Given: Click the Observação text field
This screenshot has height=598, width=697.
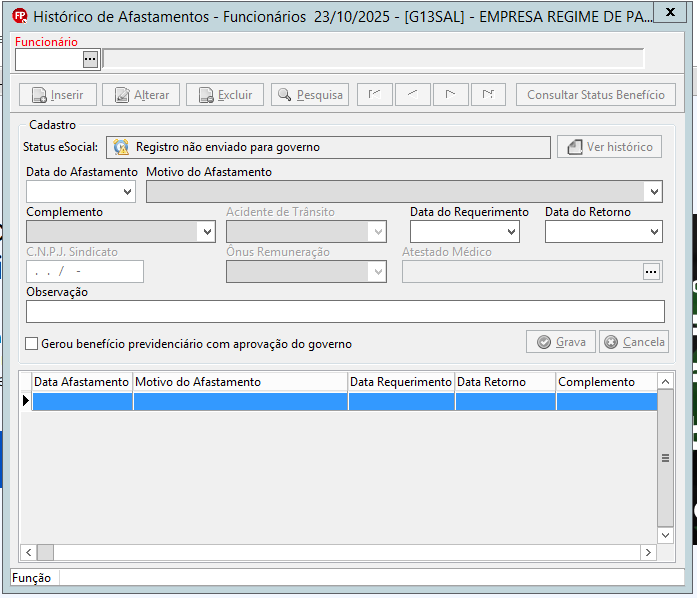Looking at the screenshot, I should pyautogui.click(x=345, y=311).
